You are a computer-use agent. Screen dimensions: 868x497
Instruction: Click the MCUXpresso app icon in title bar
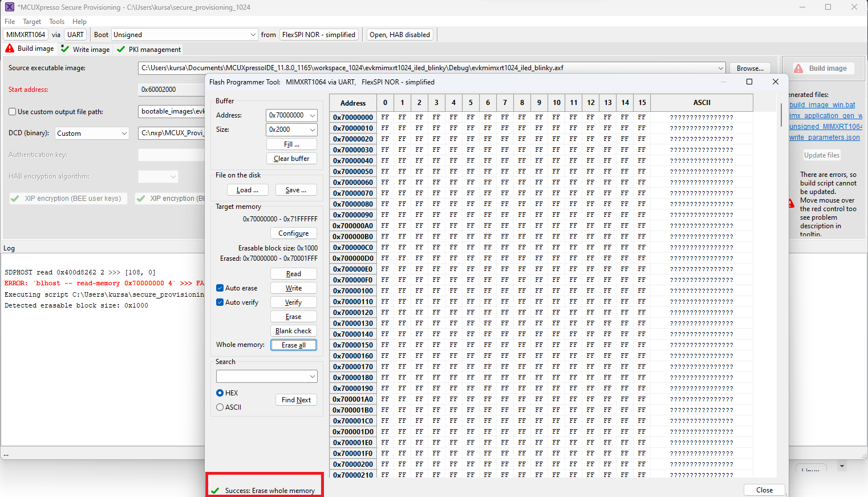click(9, 7)
